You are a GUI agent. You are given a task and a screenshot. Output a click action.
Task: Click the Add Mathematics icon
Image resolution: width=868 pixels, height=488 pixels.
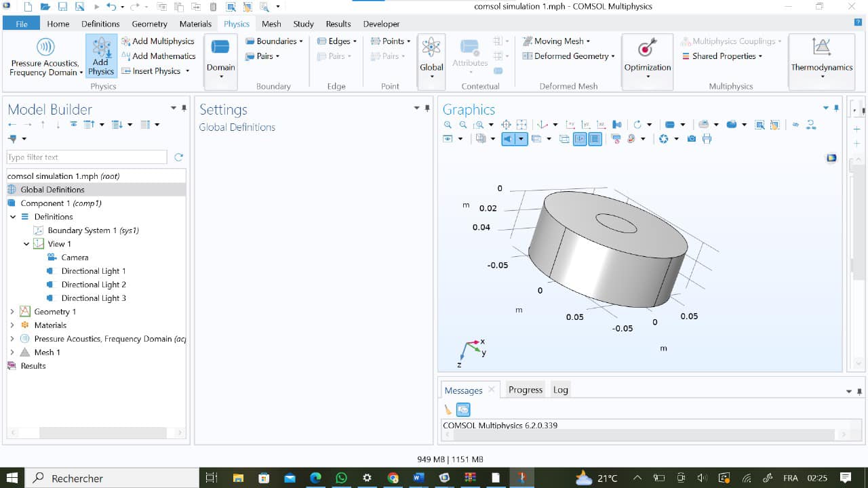pos(125,56)
